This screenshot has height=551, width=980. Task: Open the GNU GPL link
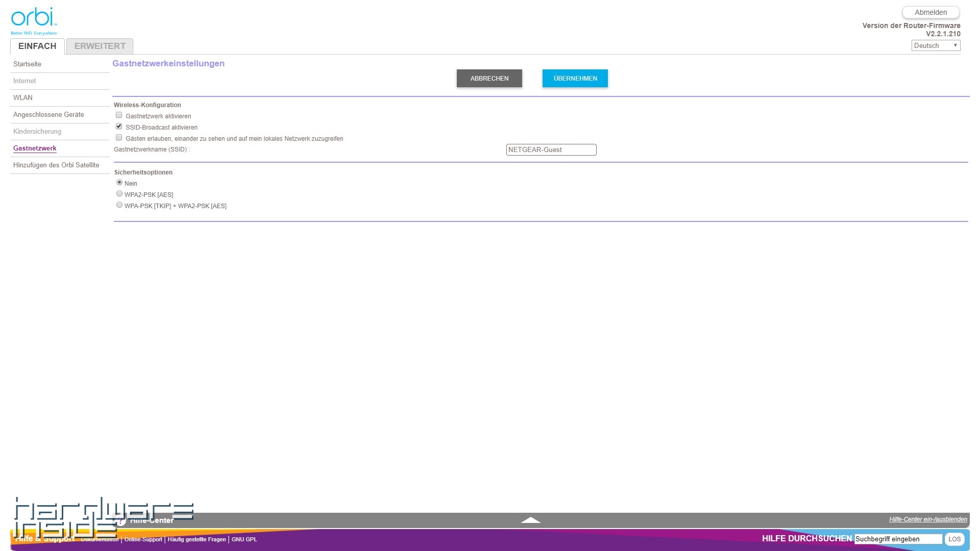pos(244,540)
